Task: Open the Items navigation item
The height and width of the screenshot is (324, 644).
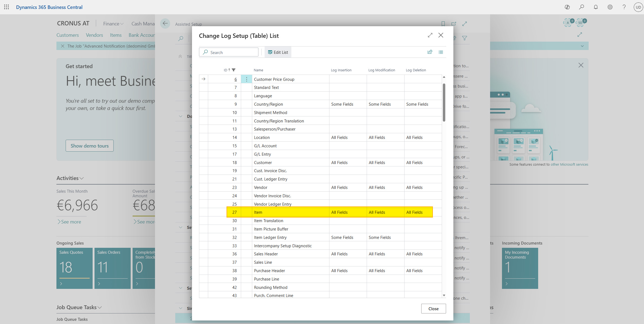Action: (116, 35)
